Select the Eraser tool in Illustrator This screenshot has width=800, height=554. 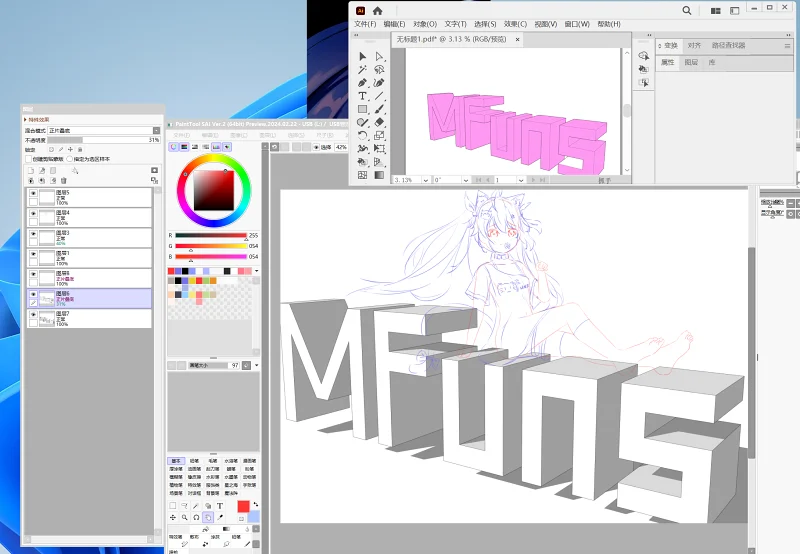click(x=379, y=122)
